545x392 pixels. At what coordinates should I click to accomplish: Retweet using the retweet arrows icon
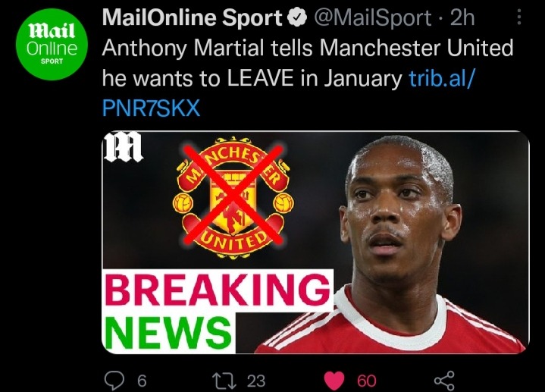224,380
